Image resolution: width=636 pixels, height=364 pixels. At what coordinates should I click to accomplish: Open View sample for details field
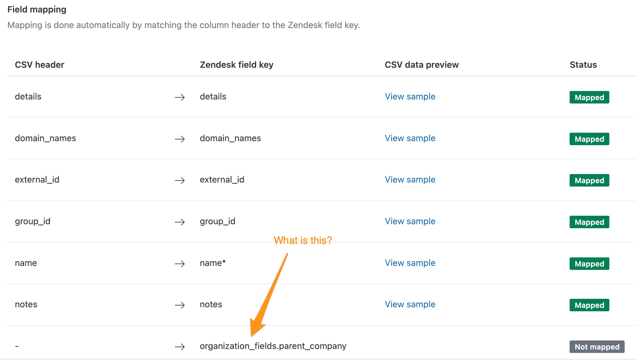coord(410,97)
